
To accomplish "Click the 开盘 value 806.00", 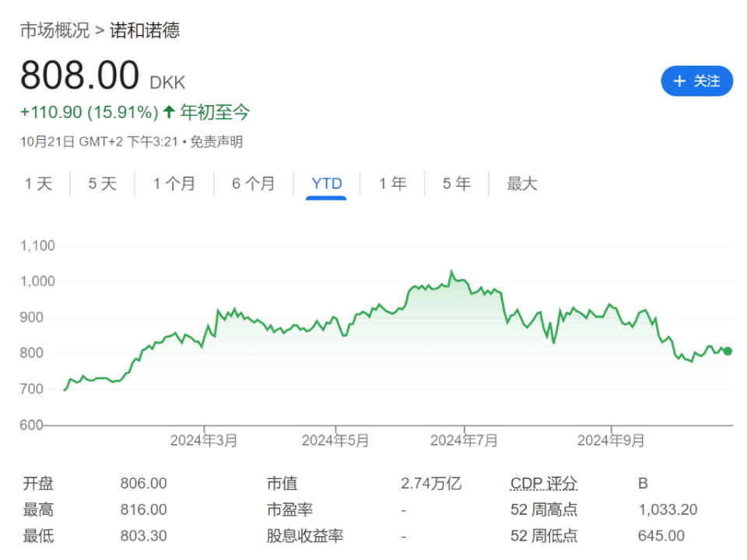I will click(x=143, y=484).
